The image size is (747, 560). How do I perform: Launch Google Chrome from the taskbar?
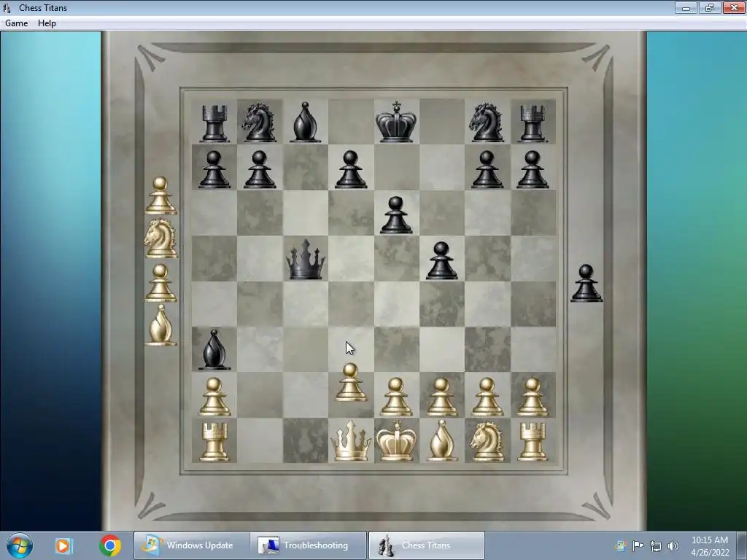110,545
